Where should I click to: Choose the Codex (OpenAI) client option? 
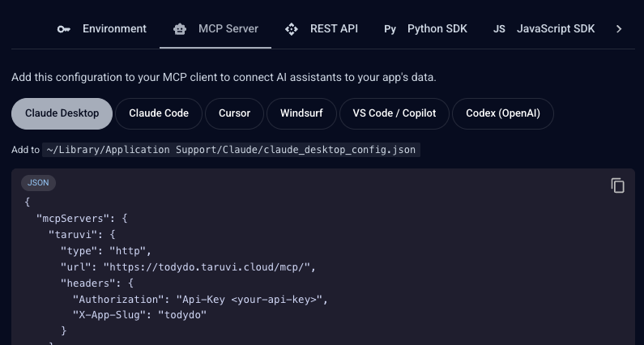click(503, 113)
